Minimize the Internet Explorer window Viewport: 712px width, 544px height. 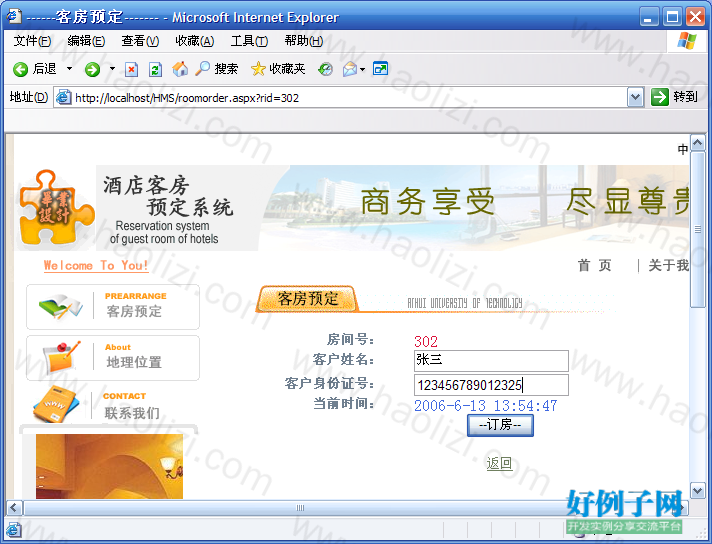649,17
